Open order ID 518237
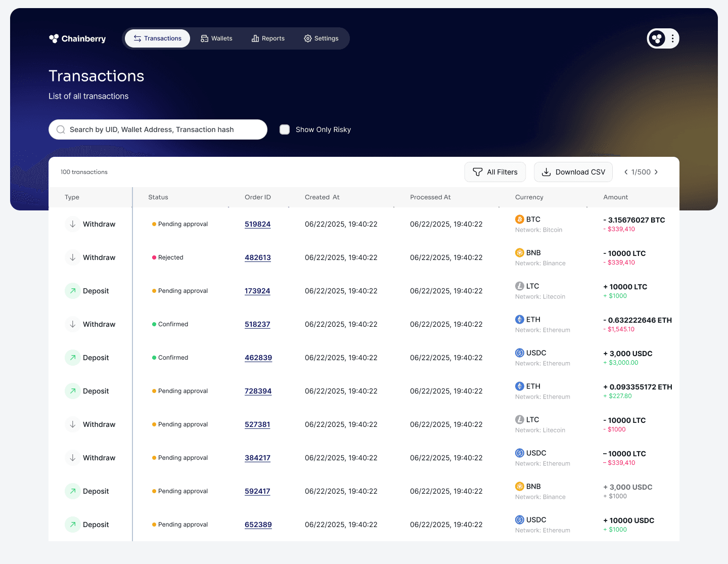Screen dimensions: 728x564 [257, 324]
